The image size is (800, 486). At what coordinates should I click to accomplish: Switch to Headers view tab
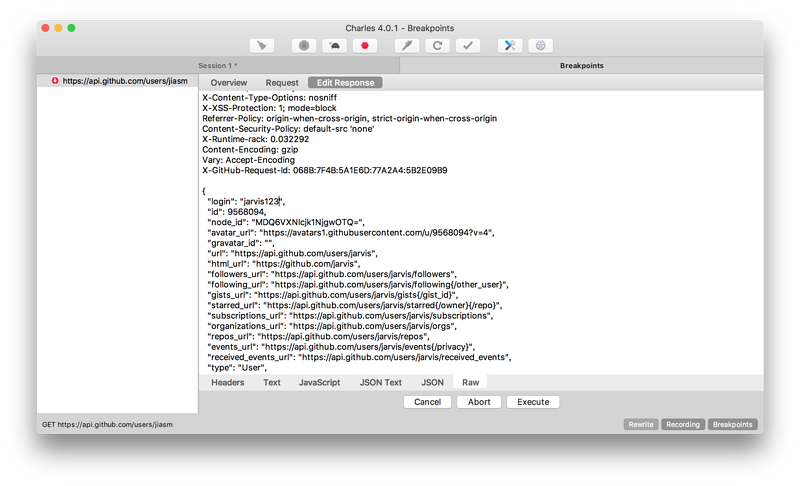(x=228, y=382)
